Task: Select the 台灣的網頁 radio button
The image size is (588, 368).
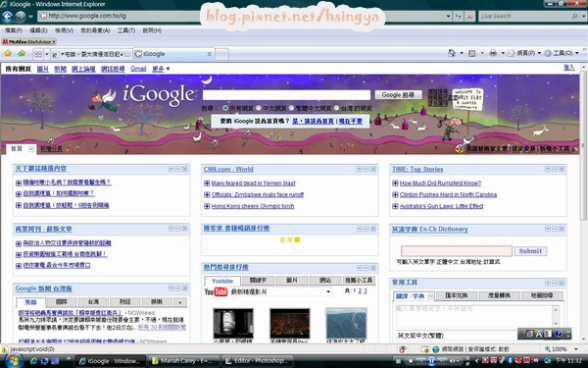Action: click(336, 108)
